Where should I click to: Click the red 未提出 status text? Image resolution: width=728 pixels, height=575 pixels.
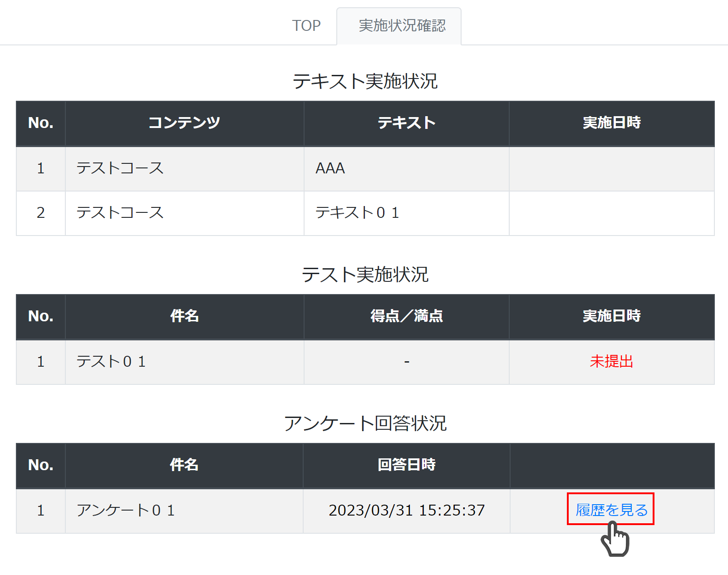(611, 361)
